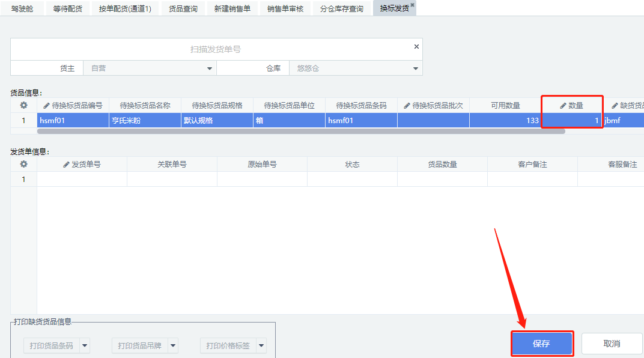This screenshot has width=644, height=358.
Task: Open the 销售单审核 tab
Action: click(x=285, y=8)
